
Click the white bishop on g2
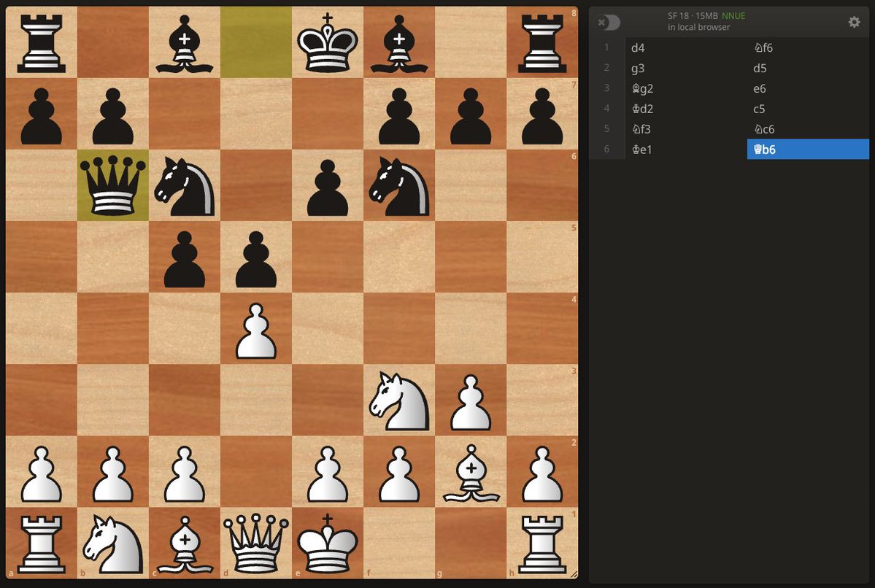471,471
